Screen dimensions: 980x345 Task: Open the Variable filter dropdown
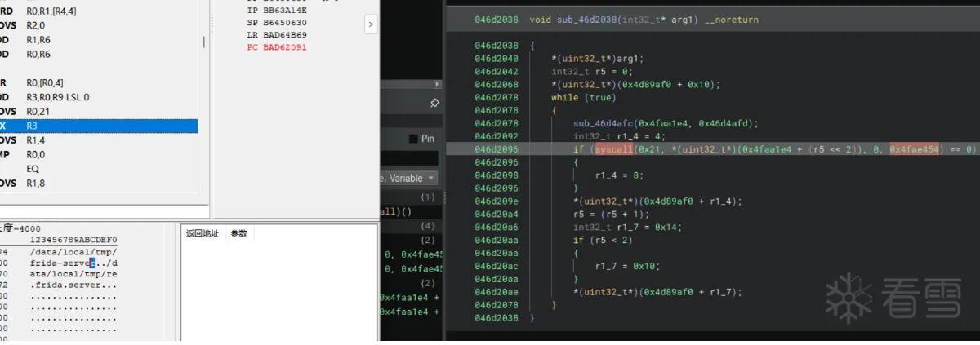pos(409,178)
